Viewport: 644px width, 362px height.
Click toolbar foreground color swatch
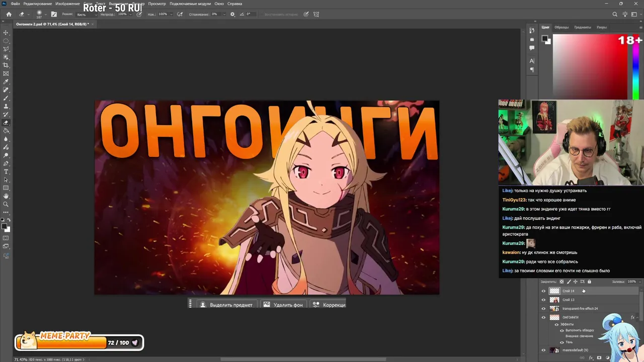(5, 227)
